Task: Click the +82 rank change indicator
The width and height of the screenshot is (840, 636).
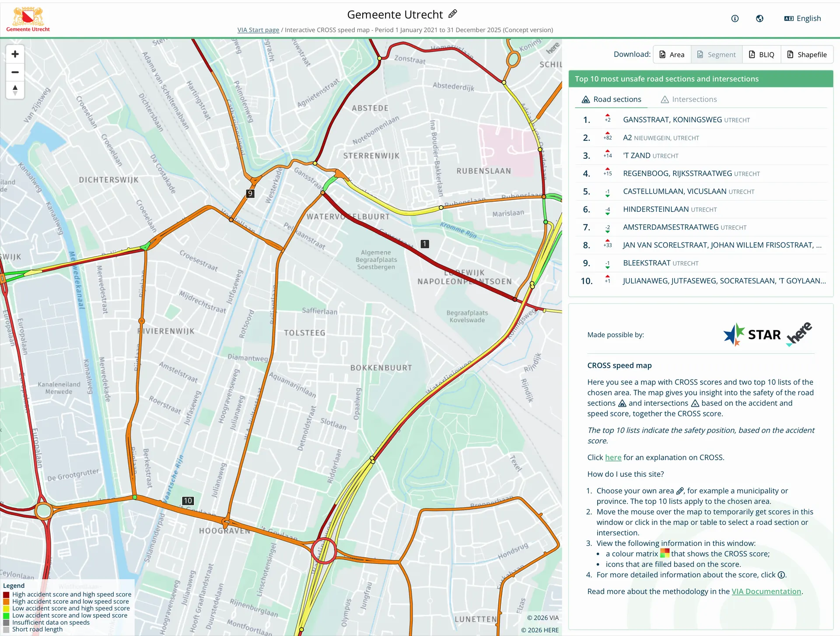Action: [607, 136]
